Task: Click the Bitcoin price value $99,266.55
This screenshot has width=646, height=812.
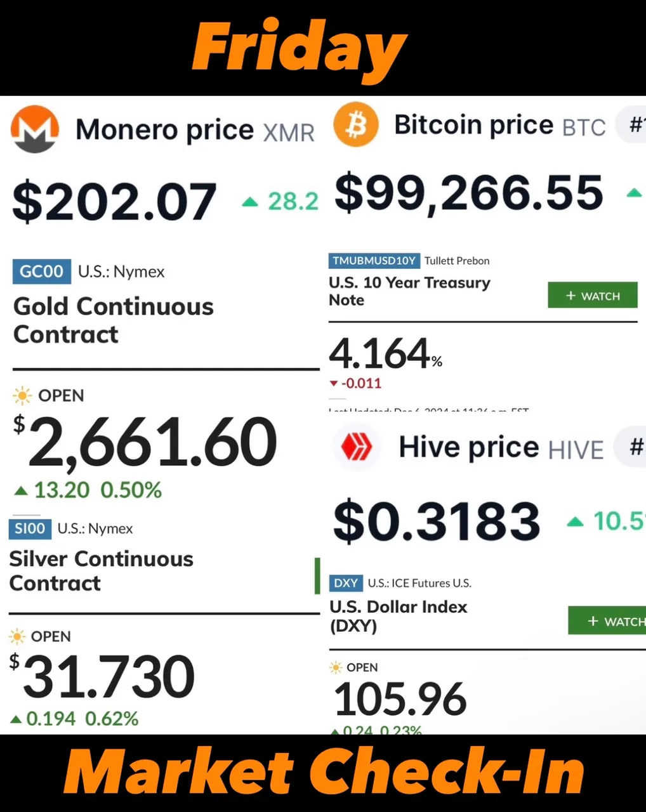Action: 469,193
